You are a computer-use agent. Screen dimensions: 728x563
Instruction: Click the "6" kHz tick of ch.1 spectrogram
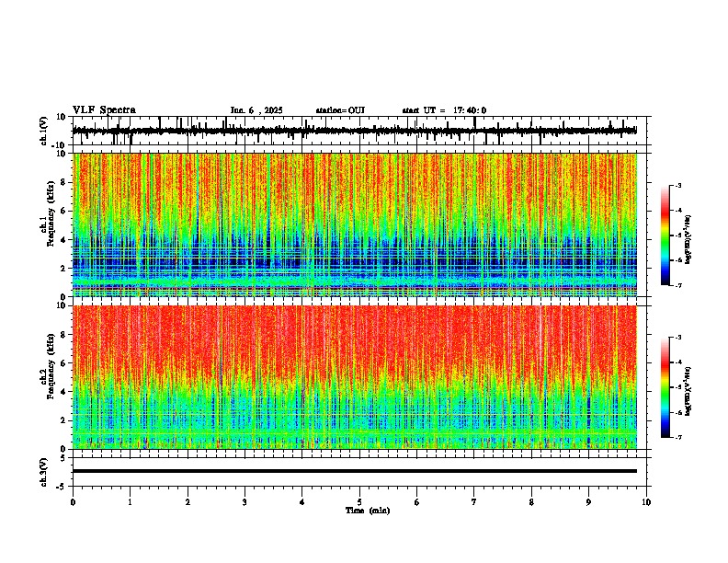coord(64,211)
